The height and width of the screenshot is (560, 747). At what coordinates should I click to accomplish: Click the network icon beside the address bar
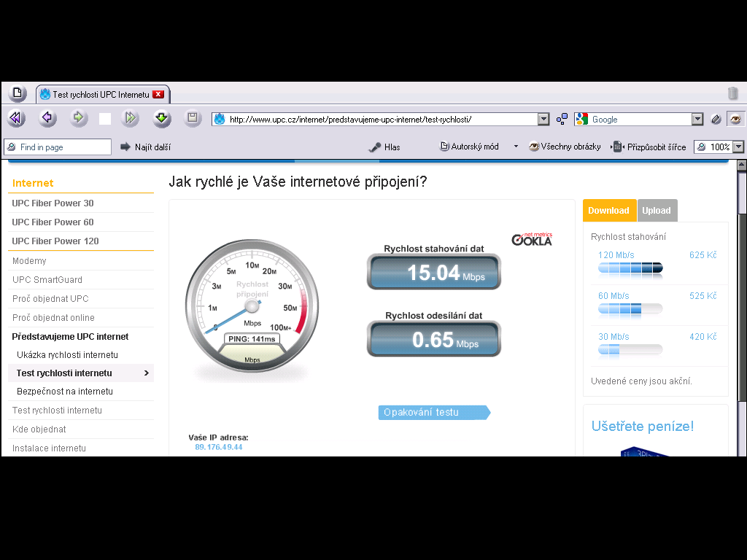[x=562, y=119]
